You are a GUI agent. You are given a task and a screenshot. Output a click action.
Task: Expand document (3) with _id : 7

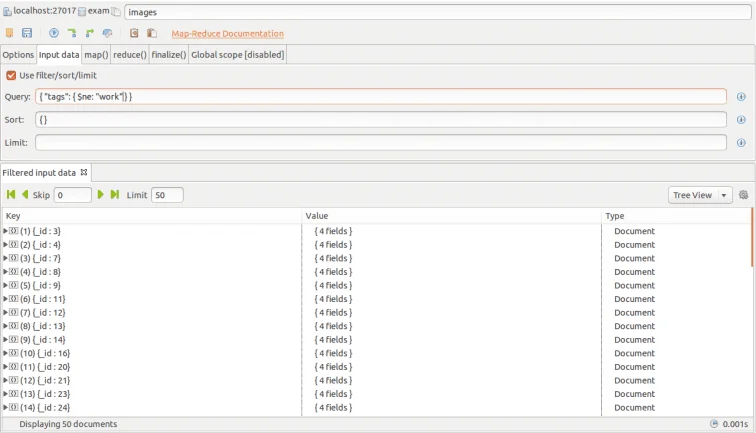pos(5,258)
